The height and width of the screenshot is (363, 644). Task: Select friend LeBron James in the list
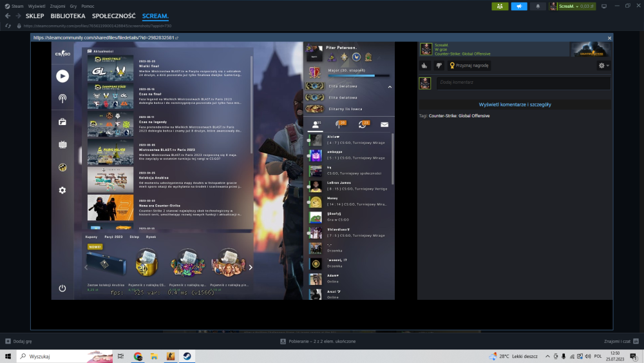pos(350,186)
